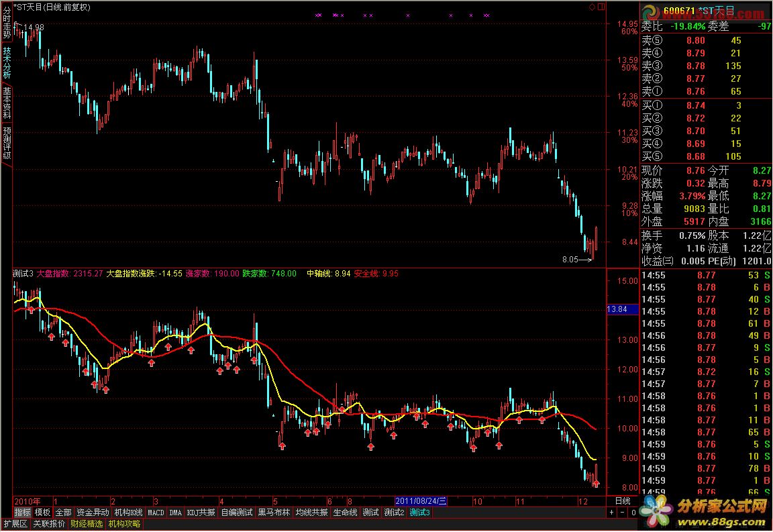This screenshot has height=532, width=773.
Task: Click the 委比 -19.84% value
Action: 688,27
